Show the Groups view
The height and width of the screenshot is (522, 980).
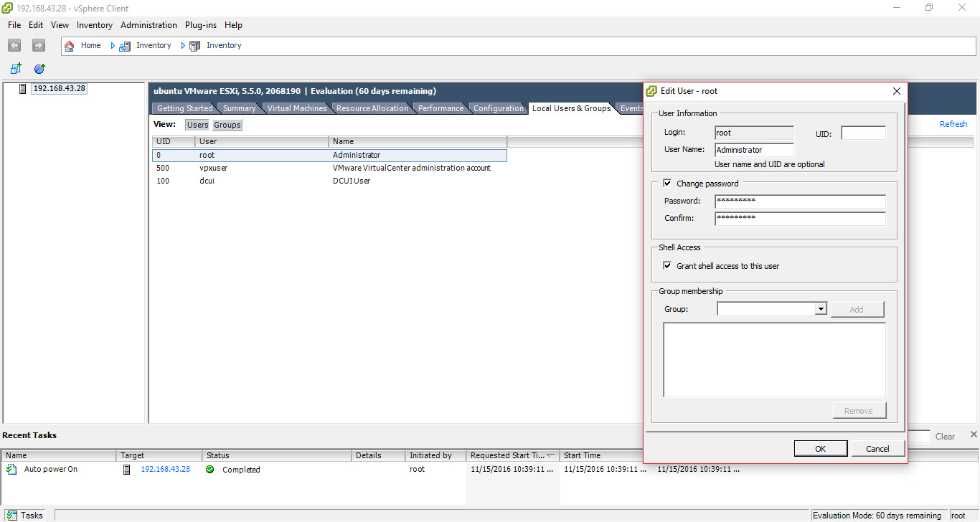click(227, 125)
